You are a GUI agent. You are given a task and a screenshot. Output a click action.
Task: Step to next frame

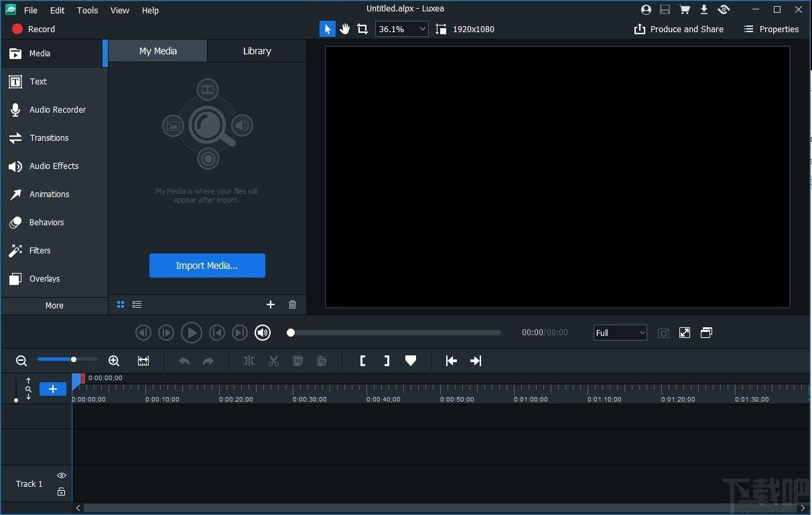[166, 333]
